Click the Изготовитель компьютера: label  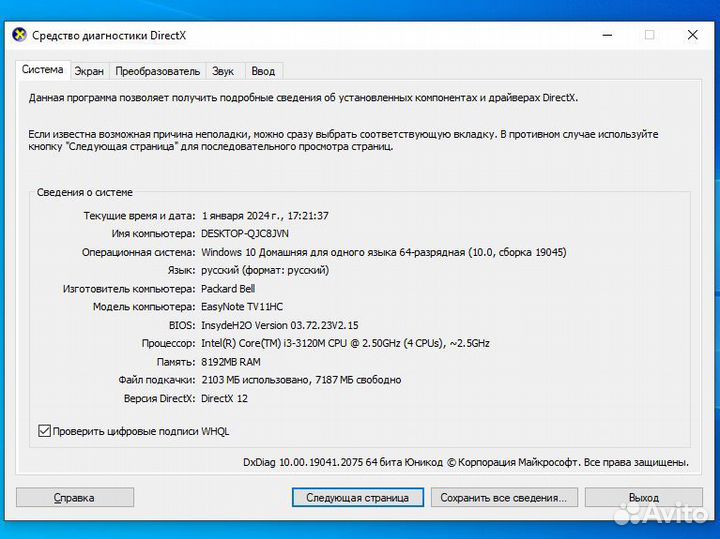[129, 289]
